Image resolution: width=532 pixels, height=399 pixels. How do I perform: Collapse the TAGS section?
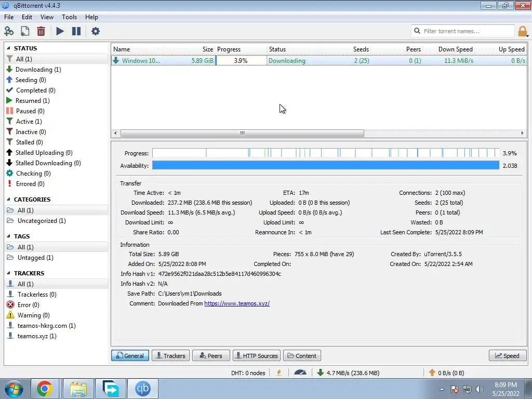(x=8, y=236)
